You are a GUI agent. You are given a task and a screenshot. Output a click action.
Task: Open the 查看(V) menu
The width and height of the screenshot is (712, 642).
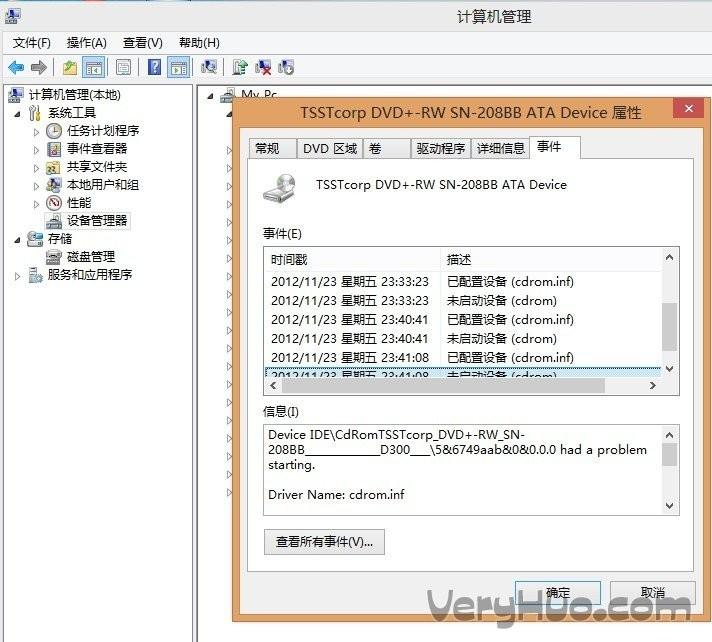(143, 43)
